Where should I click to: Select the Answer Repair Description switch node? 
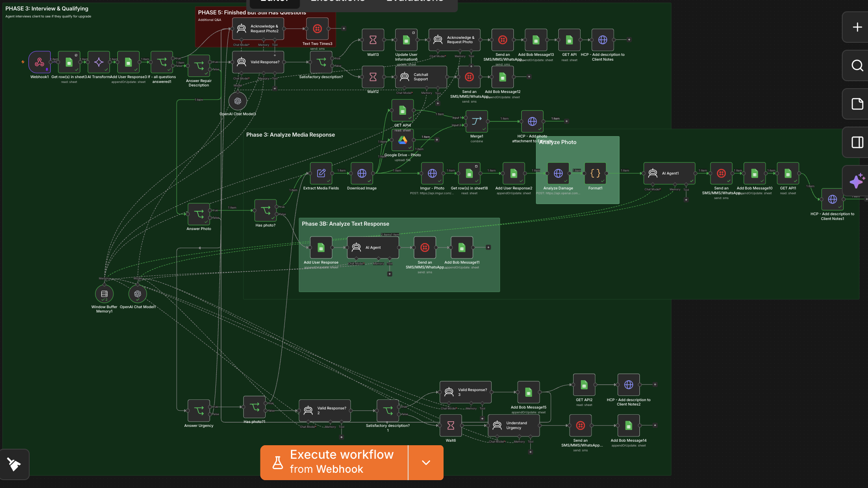coord(199,66)
